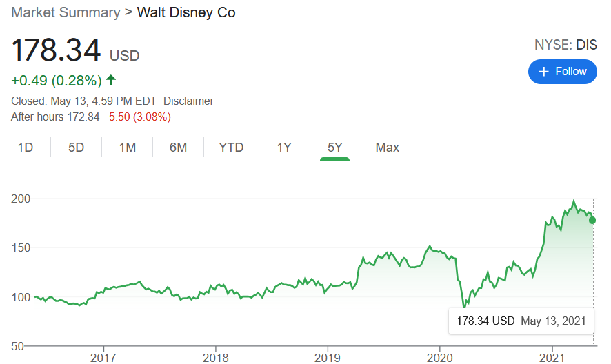This screenshot has height=364, width=611.
Task: Click the NYSE: DIS ticker label
Action: pos(565,45)
